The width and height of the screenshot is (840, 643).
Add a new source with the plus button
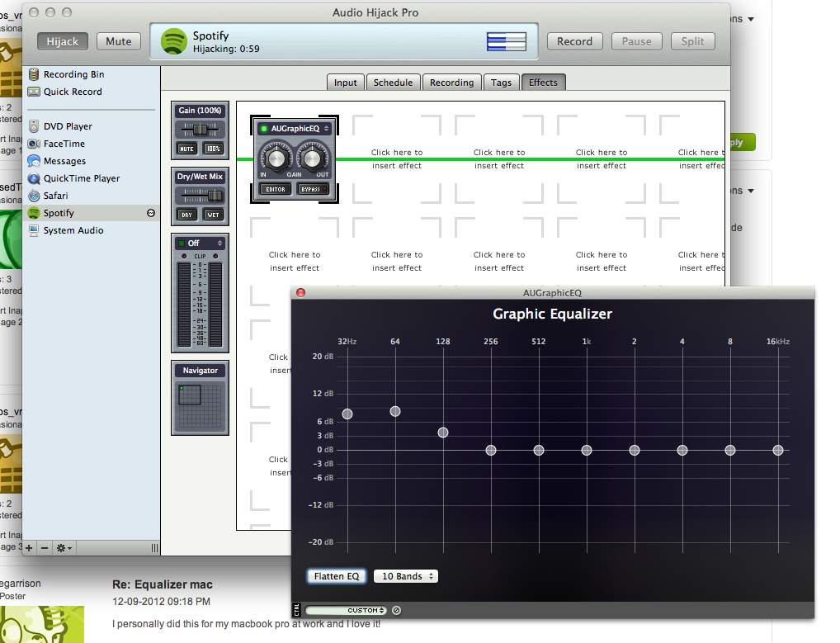pos(29,547)
